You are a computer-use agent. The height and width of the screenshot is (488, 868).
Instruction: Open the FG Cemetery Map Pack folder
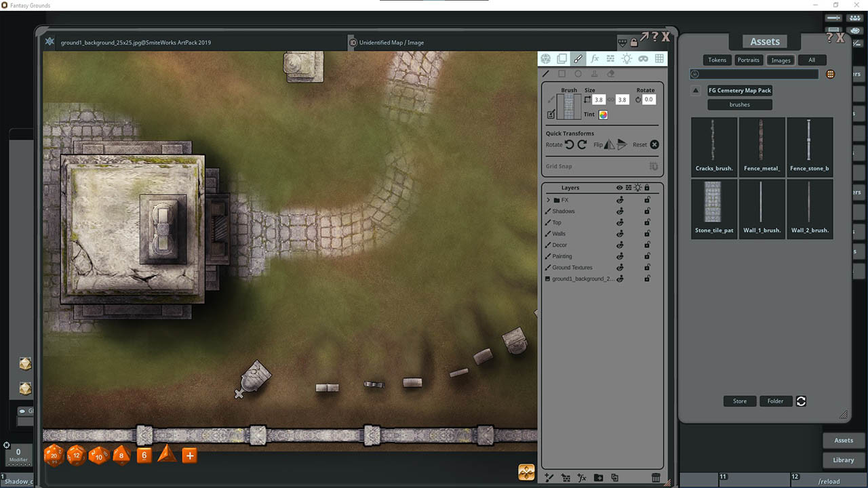(739, 90)
